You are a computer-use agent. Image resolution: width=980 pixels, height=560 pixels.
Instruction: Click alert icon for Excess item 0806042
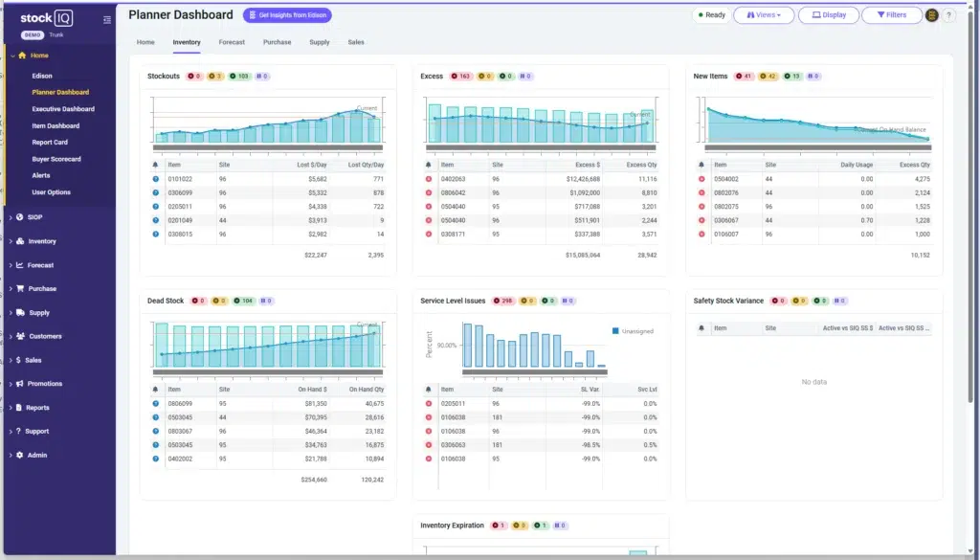(428, 193)
